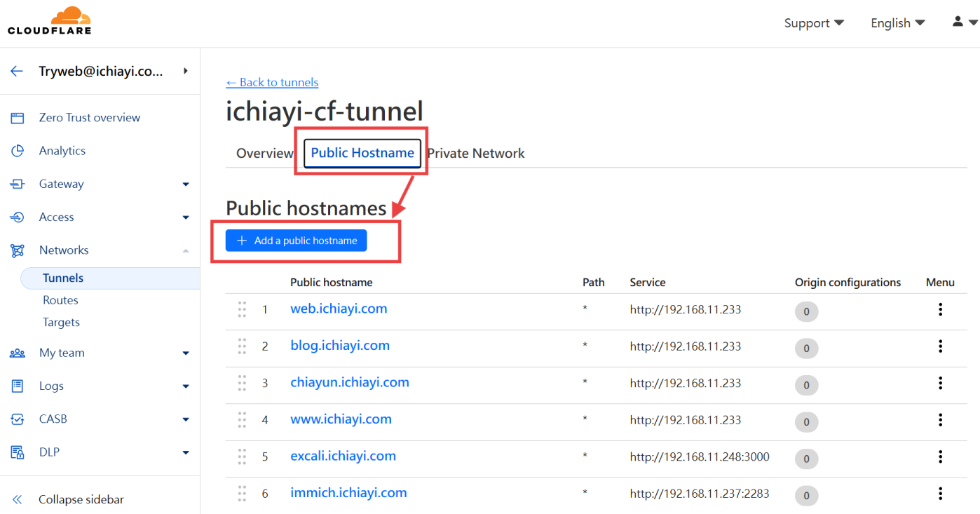The height and width of the screenshot is (514, 980).
Task: Click the drag handle of blog.ichiayi.com row
Action: tap(242, 346)
